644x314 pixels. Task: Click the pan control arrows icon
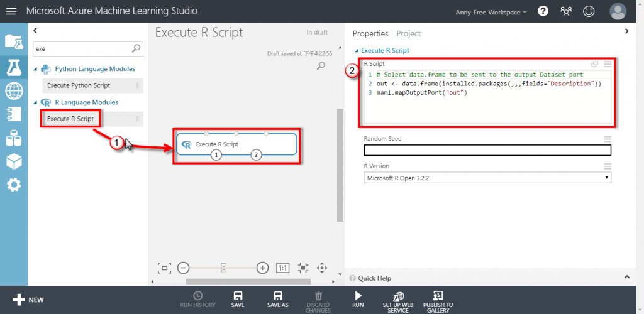point(322,268)
